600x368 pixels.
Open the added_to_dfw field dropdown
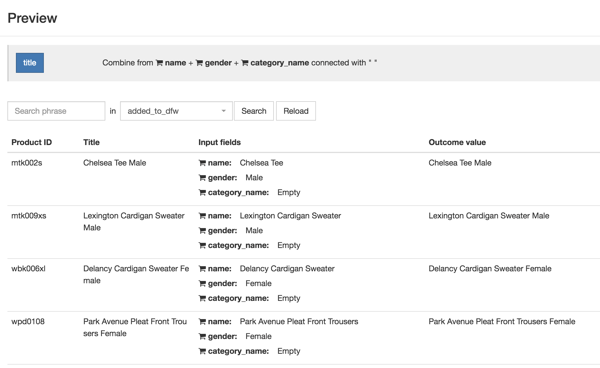coord(176,111)
